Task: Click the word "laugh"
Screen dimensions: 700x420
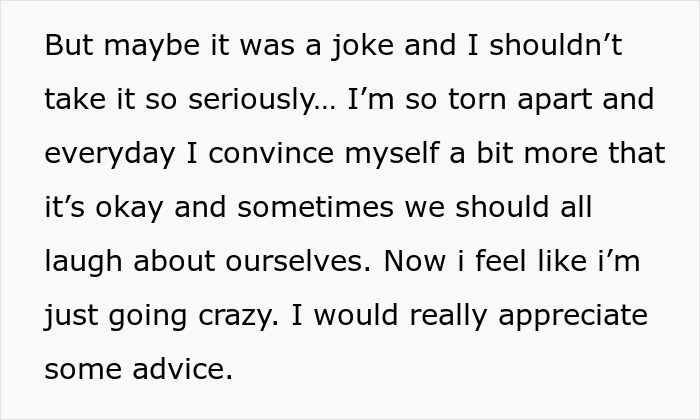Action: click(83, 262)
